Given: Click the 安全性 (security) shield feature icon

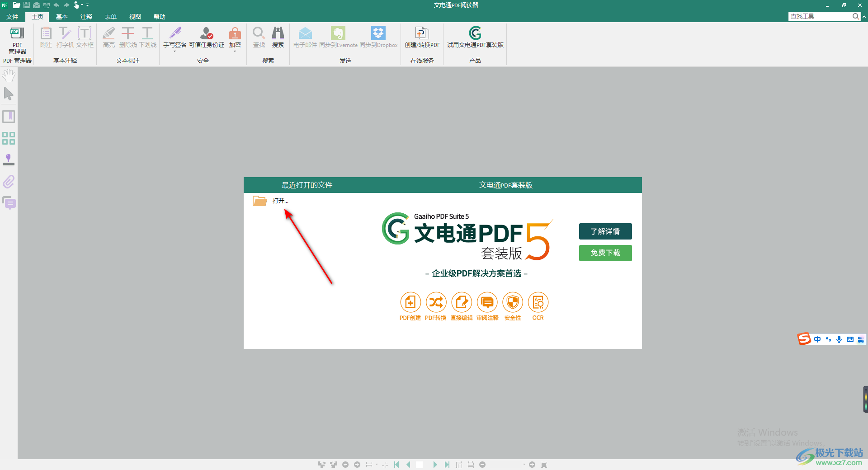Looking at the screenshot, I should [x=513, y=302].
